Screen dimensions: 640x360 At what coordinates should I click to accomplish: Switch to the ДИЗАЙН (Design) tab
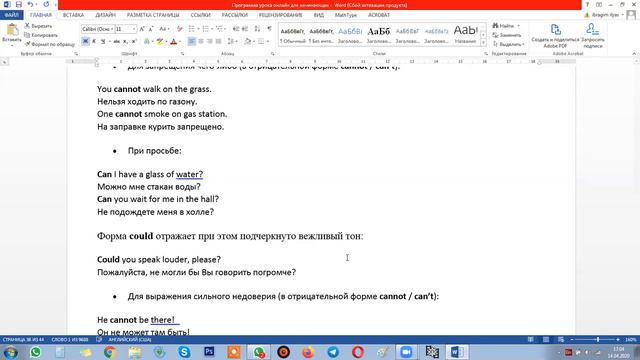tap(105, 15)
